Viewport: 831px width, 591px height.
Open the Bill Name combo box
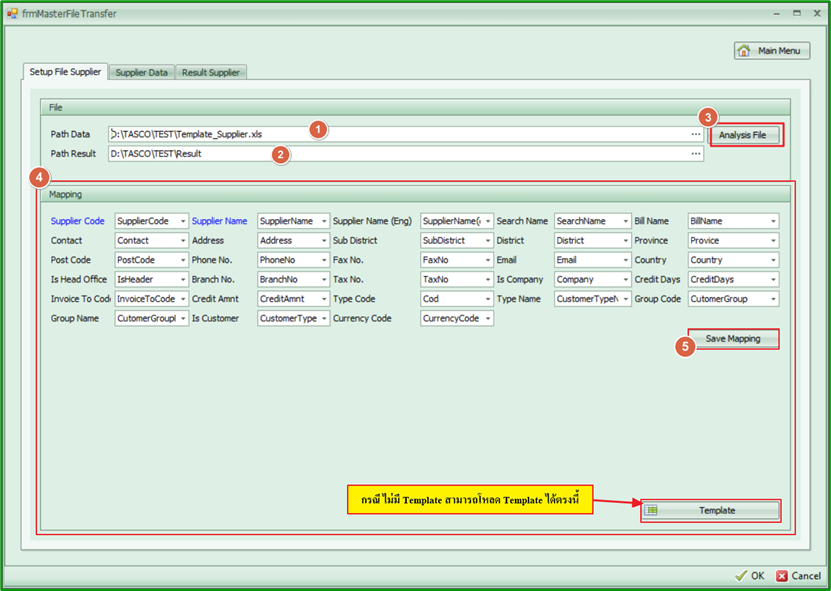(x=773, y=221)
